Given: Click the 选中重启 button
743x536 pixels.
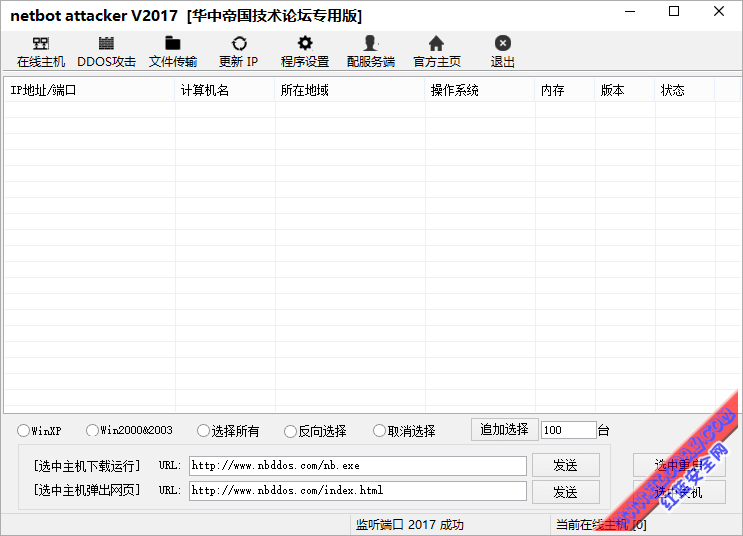Looking at the screenshot, I should point(679,465).
